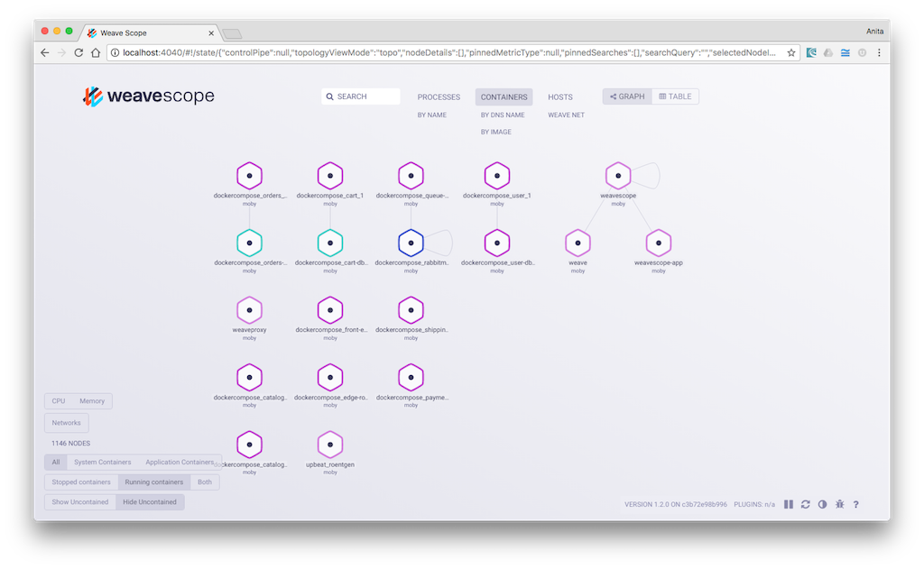Show the Memory metric
Image resolution: width=924 pixels, height=569 pixels.
92,401
